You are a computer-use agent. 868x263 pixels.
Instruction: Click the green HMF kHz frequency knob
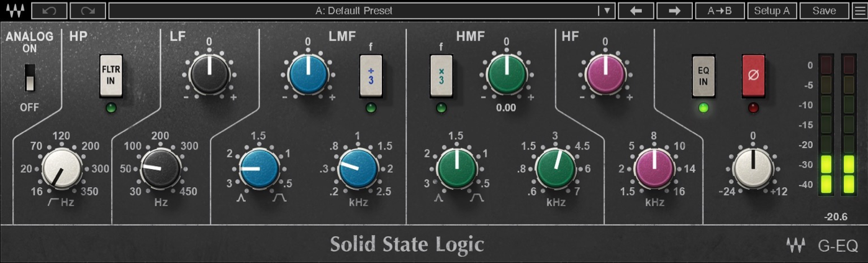(x=556, y=168)
